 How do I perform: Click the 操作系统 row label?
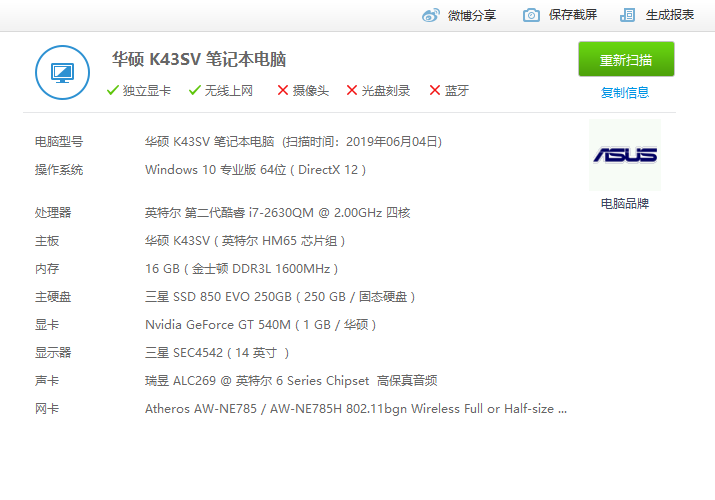click(x=59, y=170)
